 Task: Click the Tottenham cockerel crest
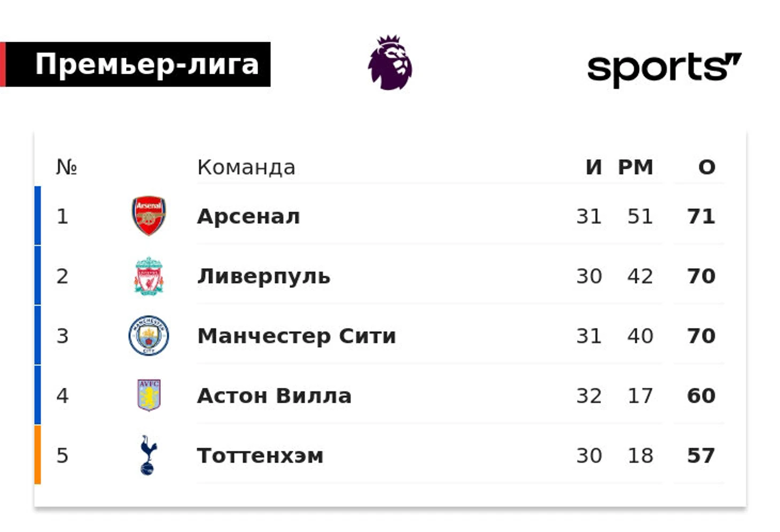pyautogui.click(x=148, y=455)
